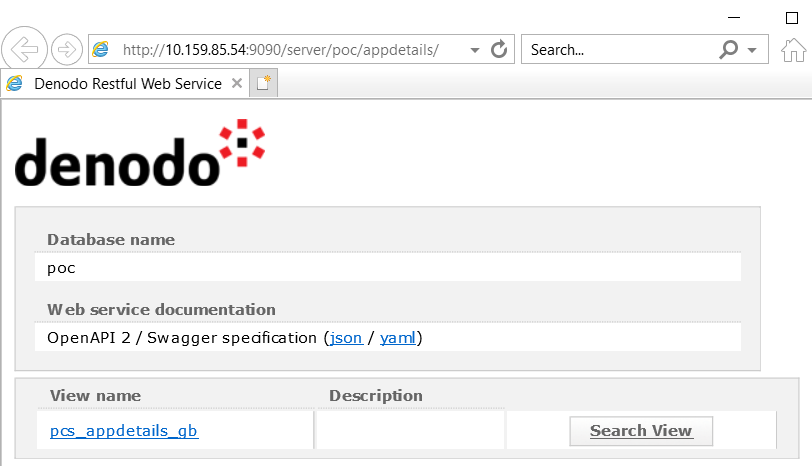
Task: Click the Internet Explorer page icon in address bar
Action: click(100, 50)
